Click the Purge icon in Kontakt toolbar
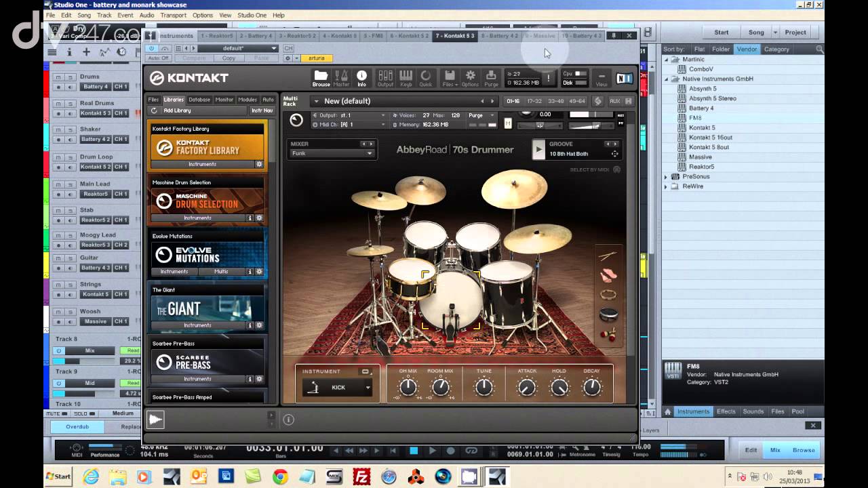The height and width of the screenshot is (488, 868). click(490, 77)
